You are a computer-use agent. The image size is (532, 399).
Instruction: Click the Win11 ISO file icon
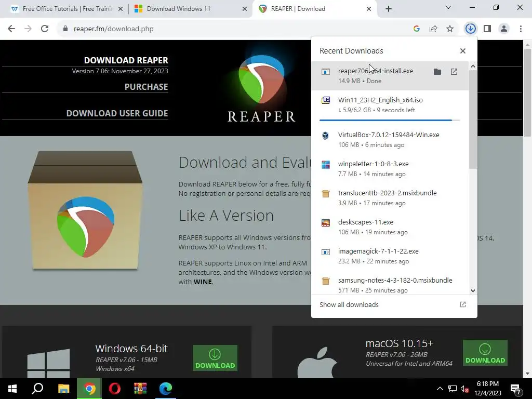[x=326, y=100]
